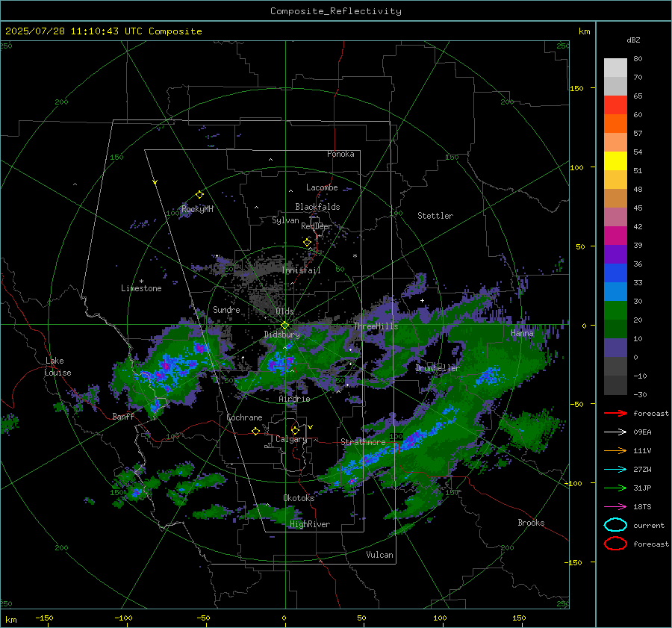
Task: Click the cyan 'current' ellipse legend icon
Action: tap(615, 525)
